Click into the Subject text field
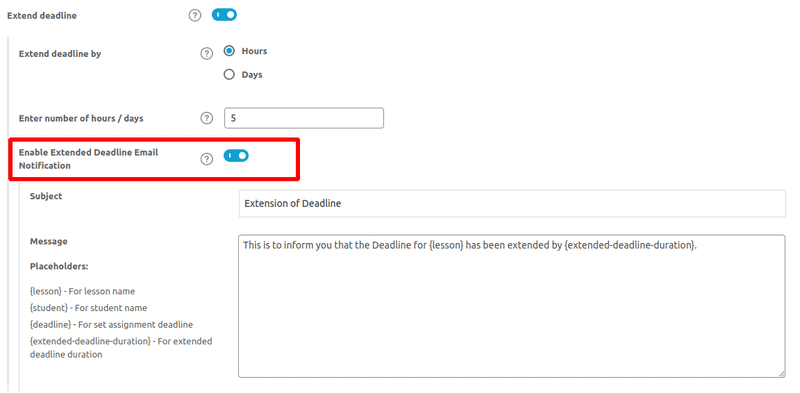The width and height of the screenshot is (800, 393). click(x=512, y=204)
